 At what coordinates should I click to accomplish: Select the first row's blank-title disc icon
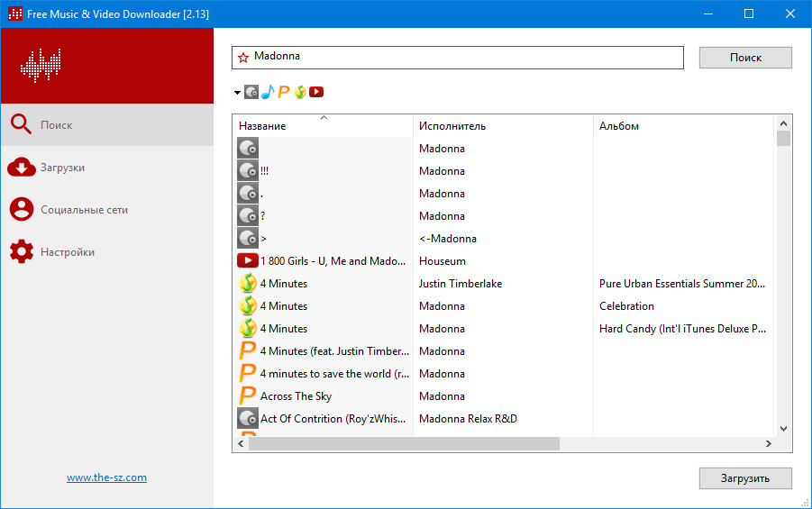(248, 148)
